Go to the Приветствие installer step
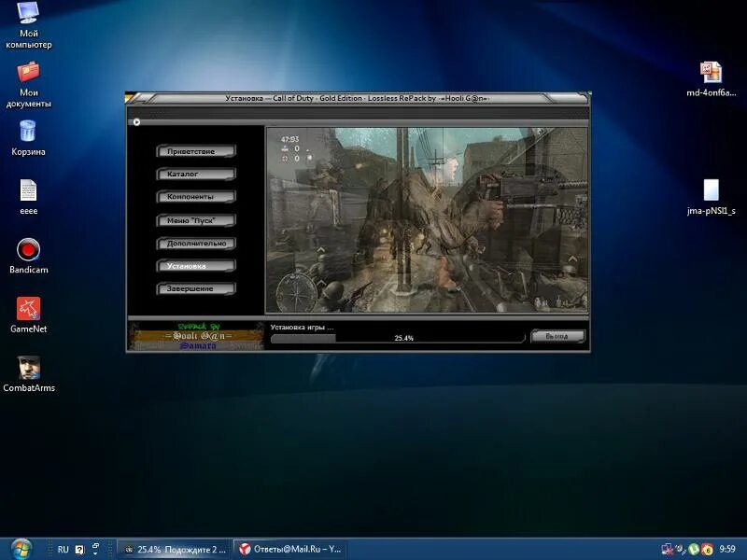This screenshot has width=747, height=560. tap(196, 151)
